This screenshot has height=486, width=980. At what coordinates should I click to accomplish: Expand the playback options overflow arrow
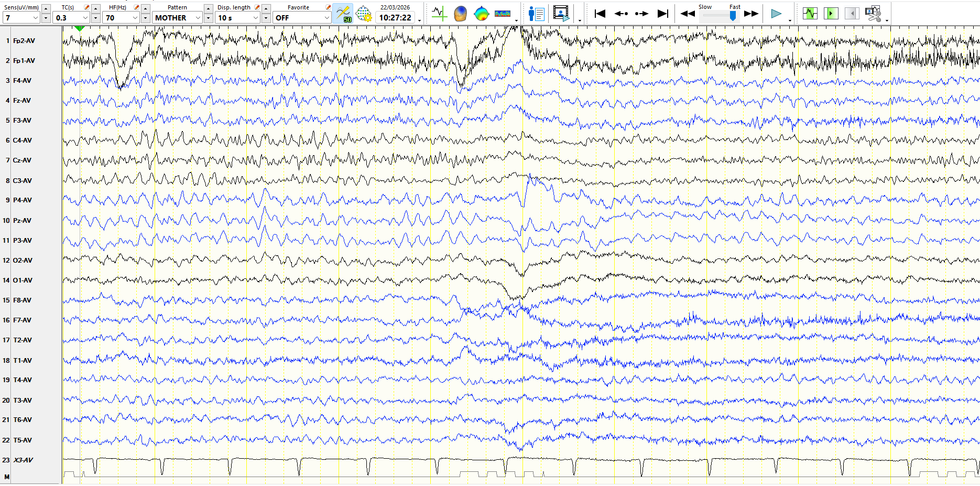pos(790,20)
